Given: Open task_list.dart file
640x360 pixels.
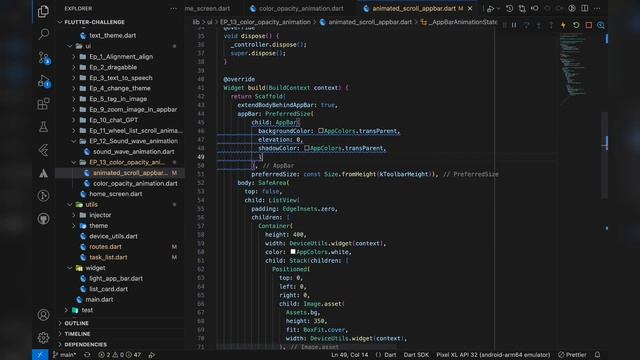Looking at the screenshot, I should (108, 258).
